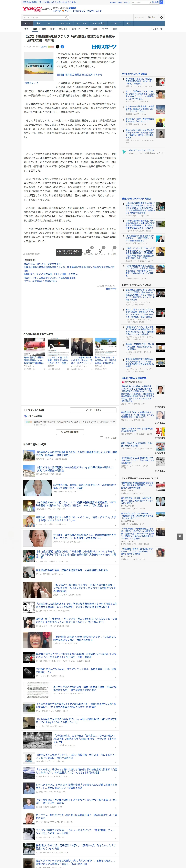Click the ヤフコメAI要約 icon
The image size is (186, 868).
25,416
